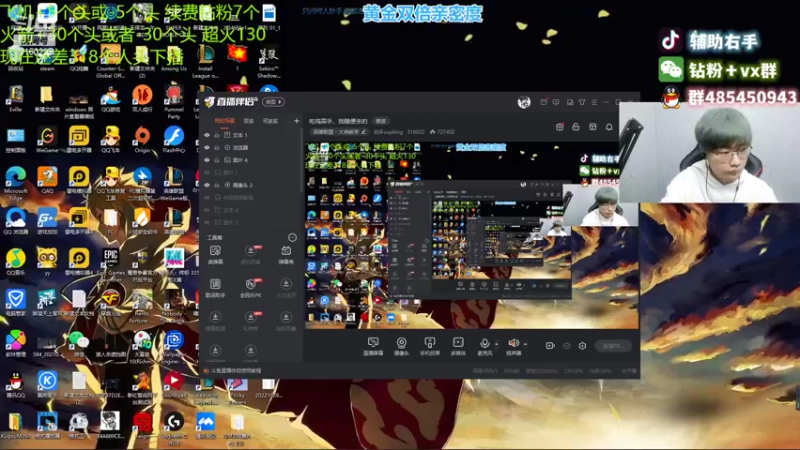The height and width of the screenshot is (450, 800).
Task: Hide the 图片 4 source layer
Action: coord(207,160)
